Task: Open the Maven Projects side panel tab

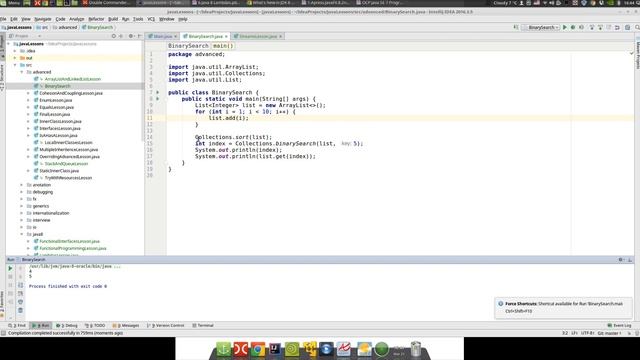Action: click(x=637, y=55)
